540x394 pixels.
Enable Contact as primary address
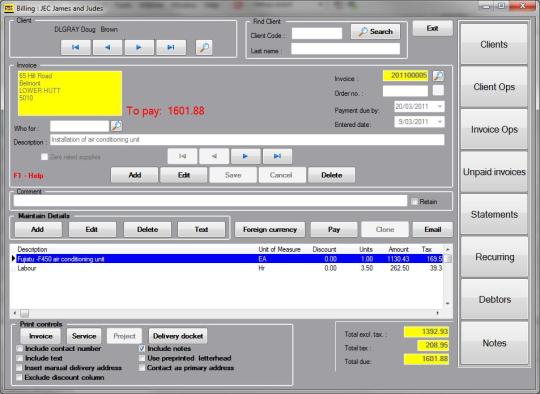click(142, 368)
